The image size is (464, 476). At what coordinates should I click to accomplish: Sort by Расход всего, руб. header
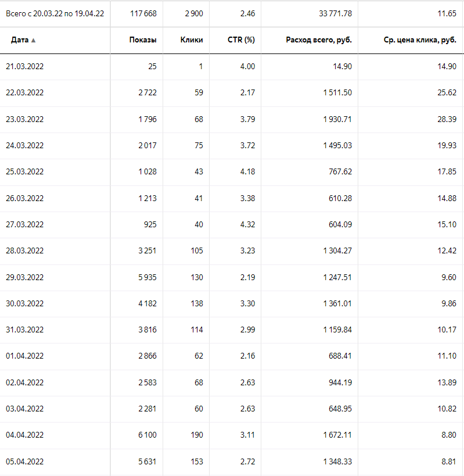point(319,40)
